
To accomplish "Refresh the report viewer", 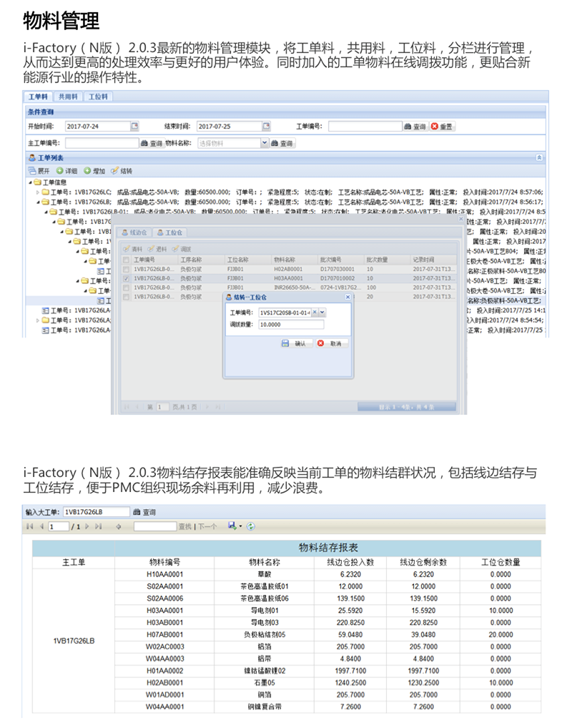I will (251, 526).
